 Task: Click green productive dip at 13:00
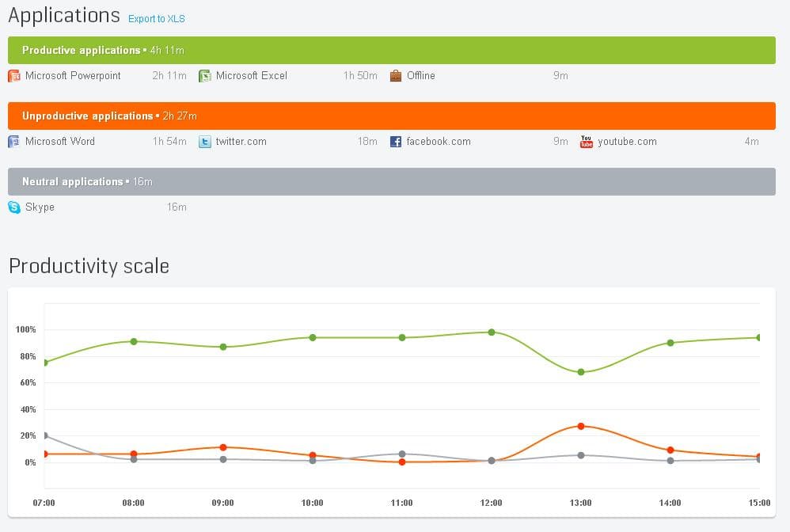click(x=581, y=372)
